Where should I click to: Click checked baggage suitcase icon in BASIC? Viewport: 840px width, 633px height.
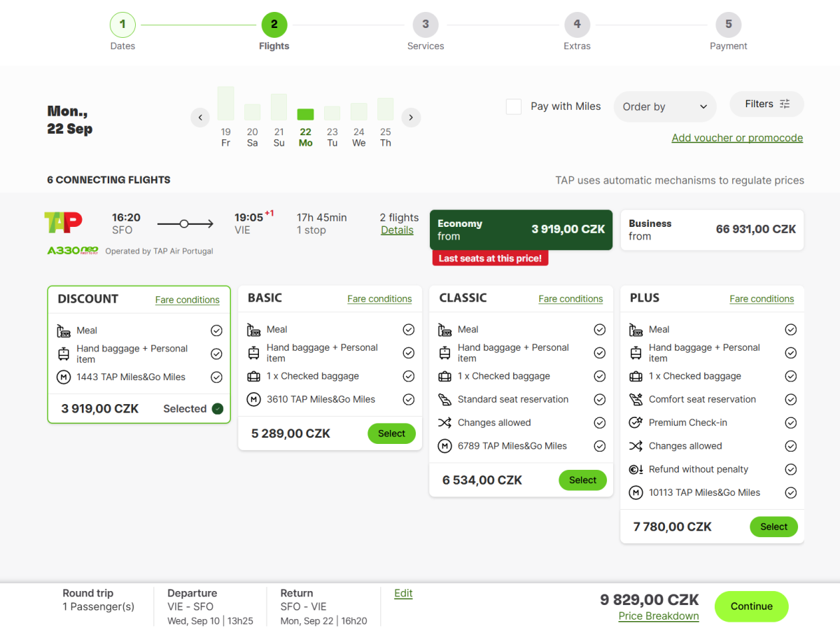pyautogui.click(x=254, y=377)
